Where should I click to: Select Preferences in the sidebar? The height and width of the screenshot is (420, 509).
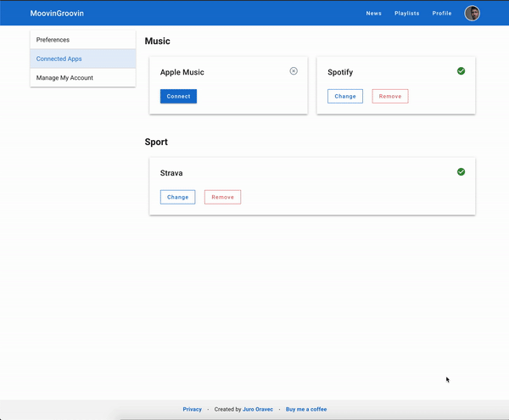(83, 40)
